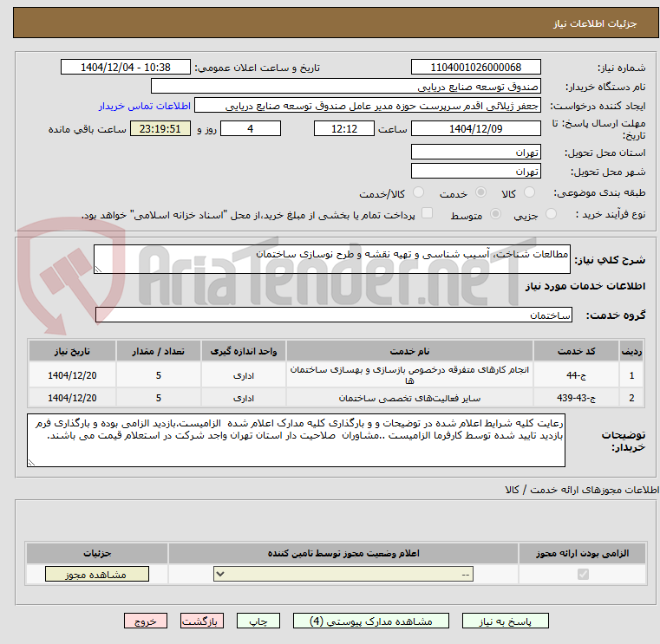660x644 pixels.
Task: Click the need number field 1104001026000068
Action: [x=475, y=68]
